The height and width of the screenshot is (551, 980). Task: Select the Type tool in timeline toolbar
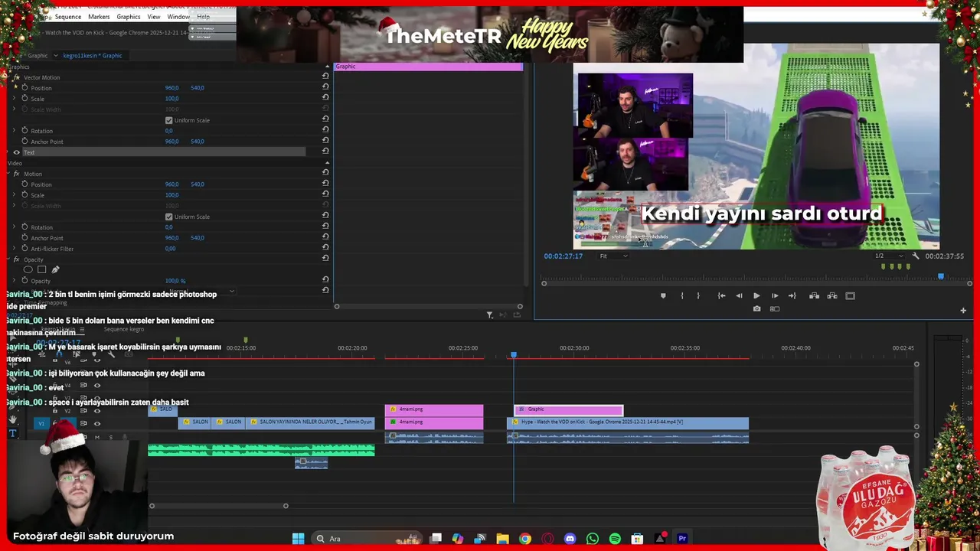pos(12,433)
